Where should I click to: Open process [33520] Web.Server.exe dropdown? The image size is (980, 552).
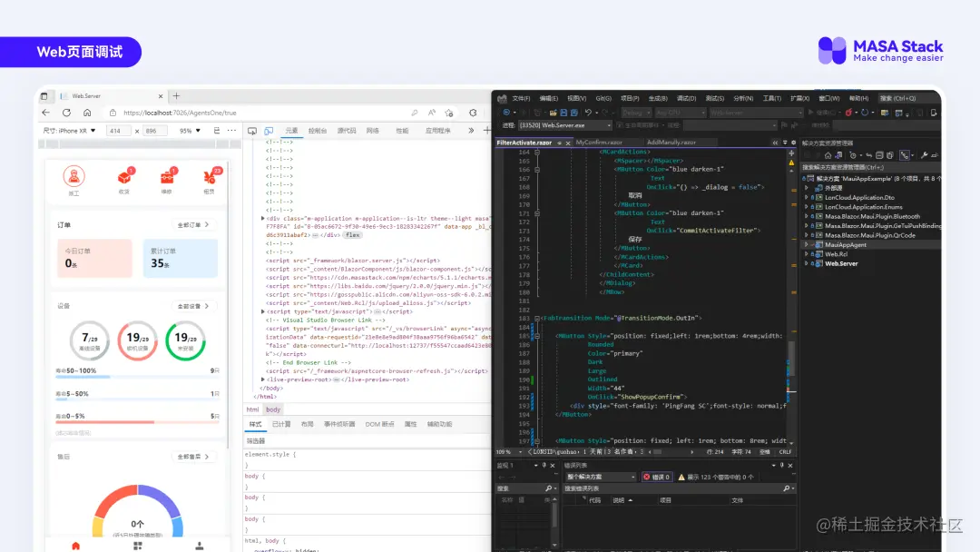565,125
